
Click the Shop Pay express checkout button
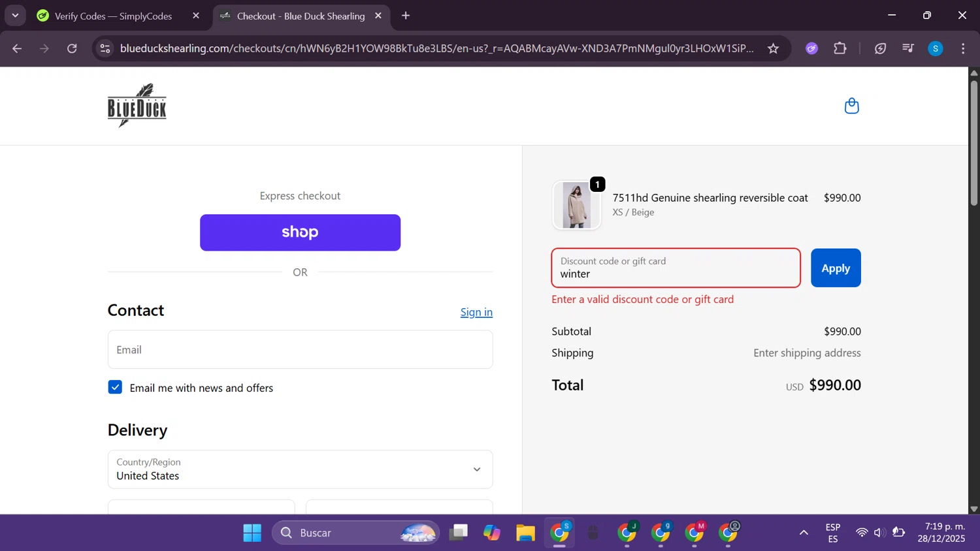coord(300,232)
